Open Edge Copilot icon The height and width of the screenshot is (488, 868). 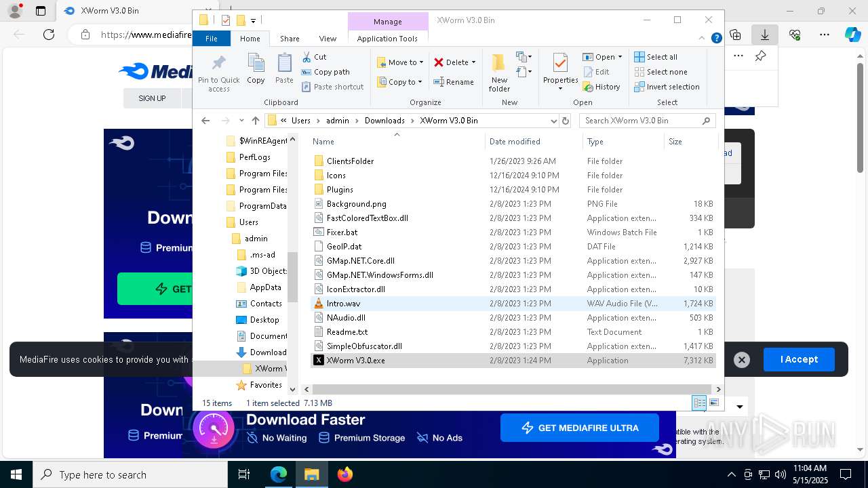(x=852, y=35)
